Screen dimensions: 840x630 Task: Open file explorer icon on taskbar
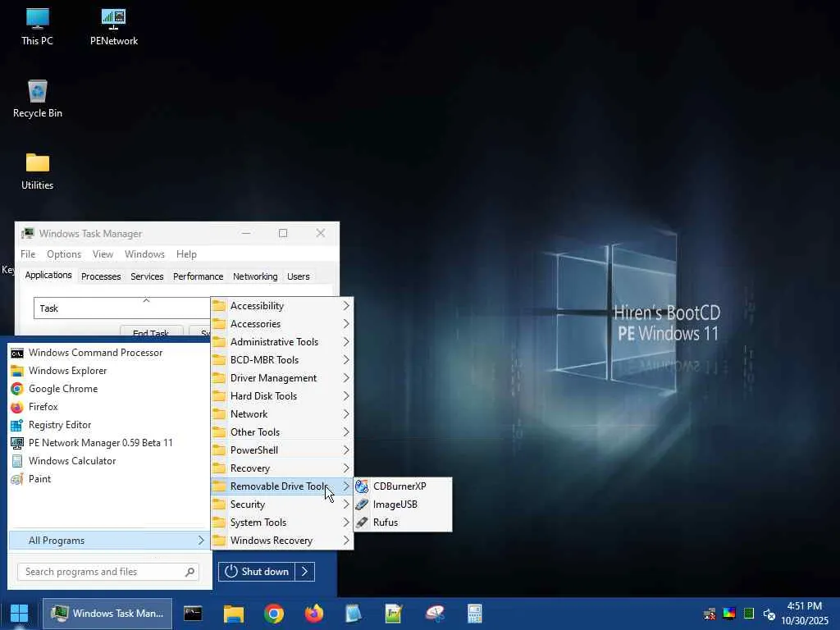point(234,614)
